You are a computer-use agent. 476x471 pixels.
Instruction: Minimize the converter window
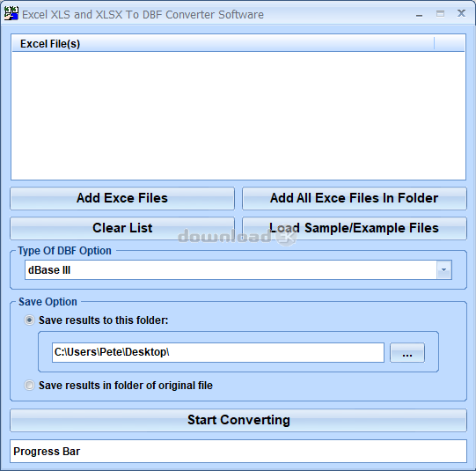click(x=419, y=15)
